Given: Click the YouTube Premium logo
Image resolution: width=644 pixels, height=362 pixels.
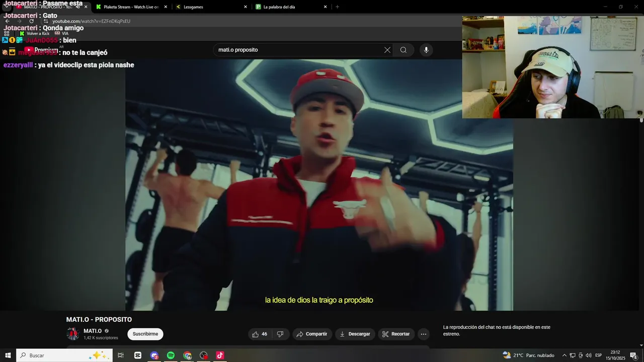Looking at the screenshot, I should 41,50.
